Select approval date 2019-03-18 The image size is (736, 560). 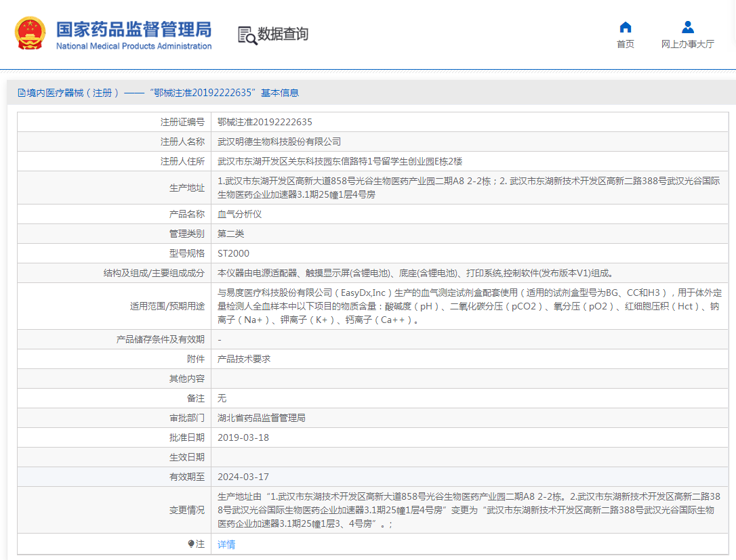243,437
